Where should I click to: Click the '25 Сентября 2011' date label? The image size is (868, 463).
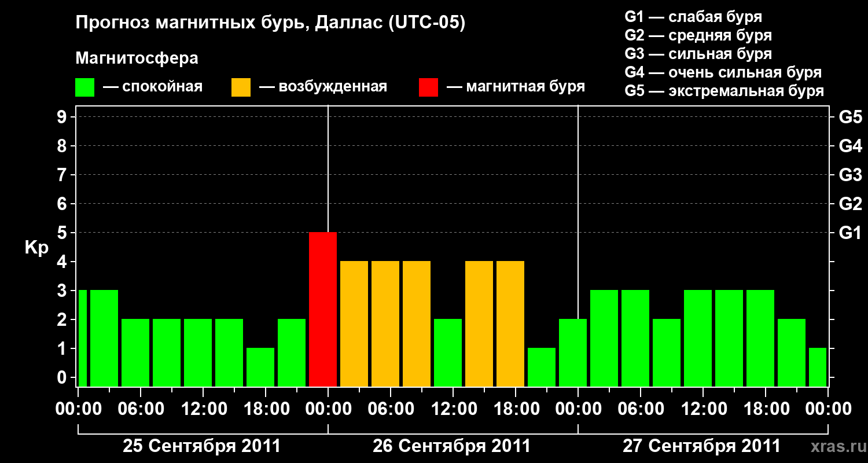(x=201, y=446)
